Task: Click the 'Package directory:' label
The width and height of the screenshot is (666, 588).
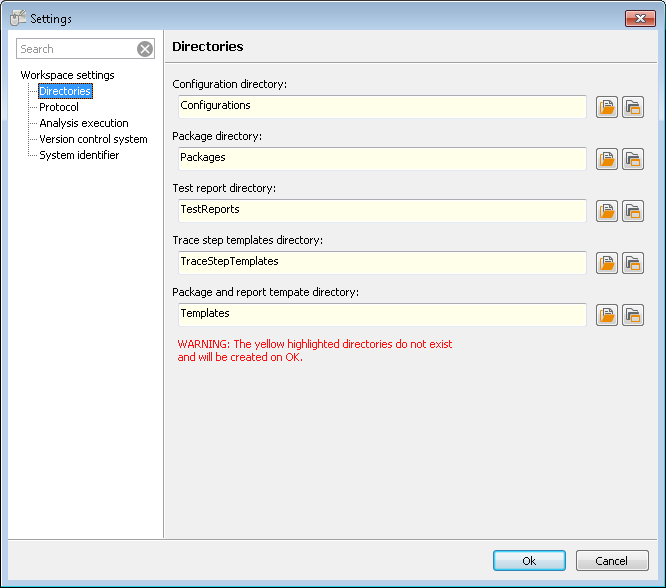Action: [x=217, y=136]
